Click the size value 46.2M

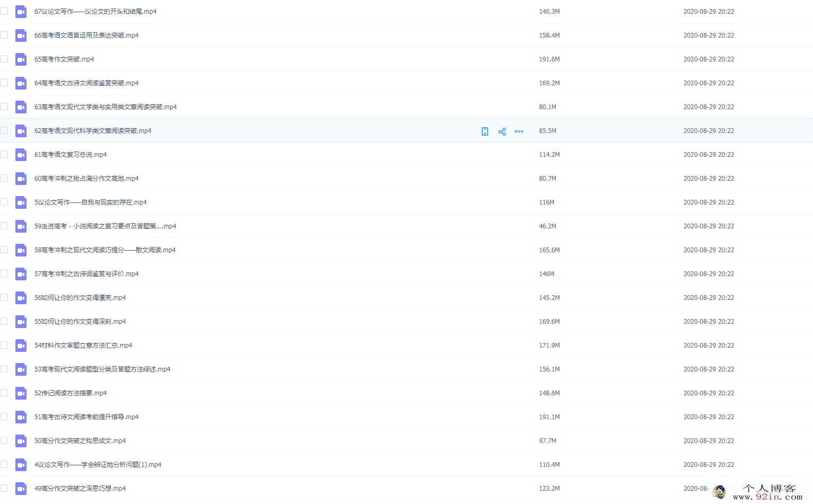tap(548, 226)
